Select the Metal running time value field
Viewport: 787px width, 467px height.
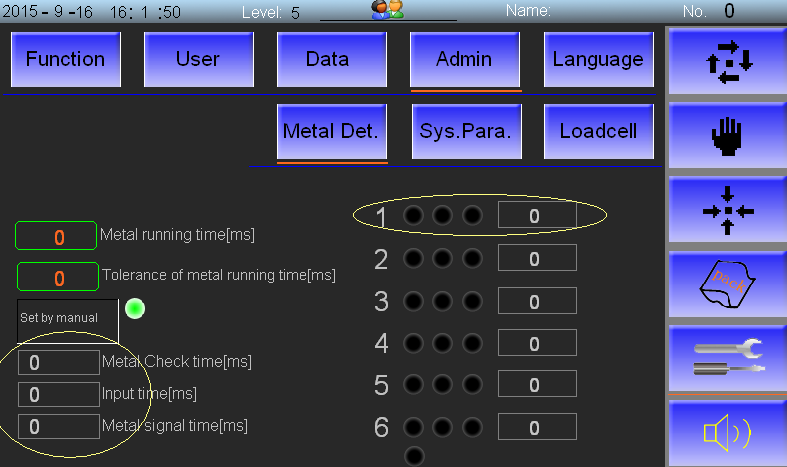56,236
